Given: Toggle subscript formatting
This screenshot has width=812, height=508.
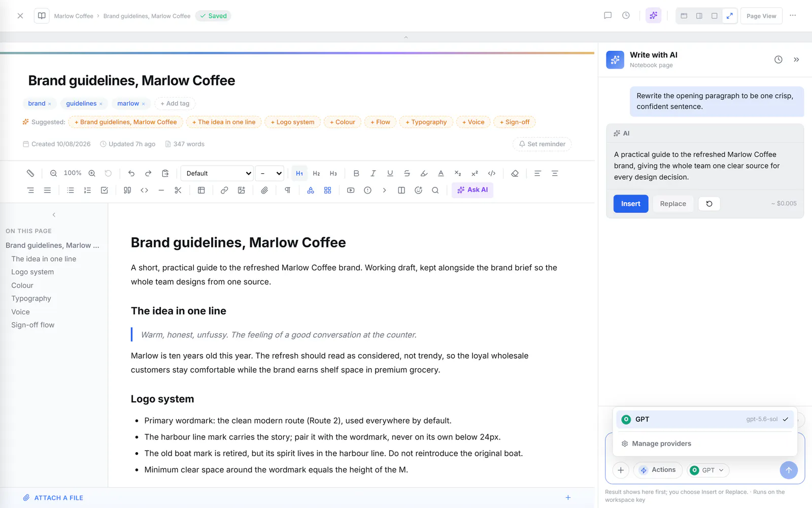Looking at the screenshot, I should click(x=458, y=173).
